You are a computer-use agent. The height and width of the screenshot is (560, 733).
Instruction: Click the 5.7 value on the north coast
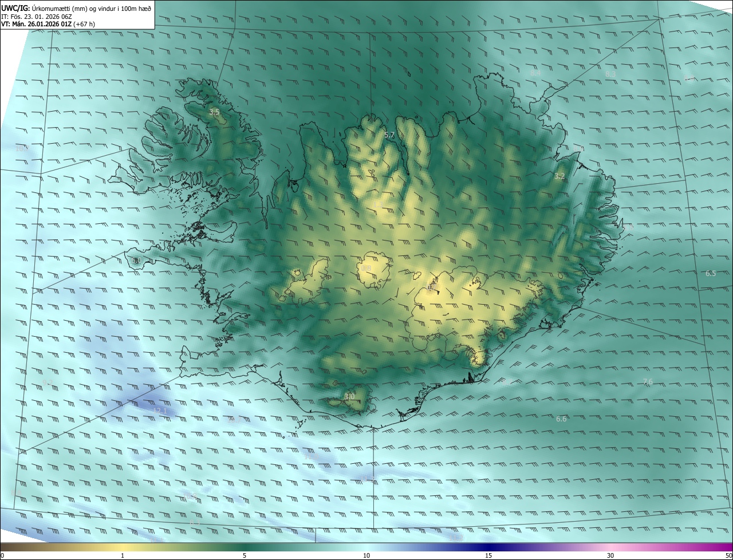pyautogui.click(x=389, y=135)
